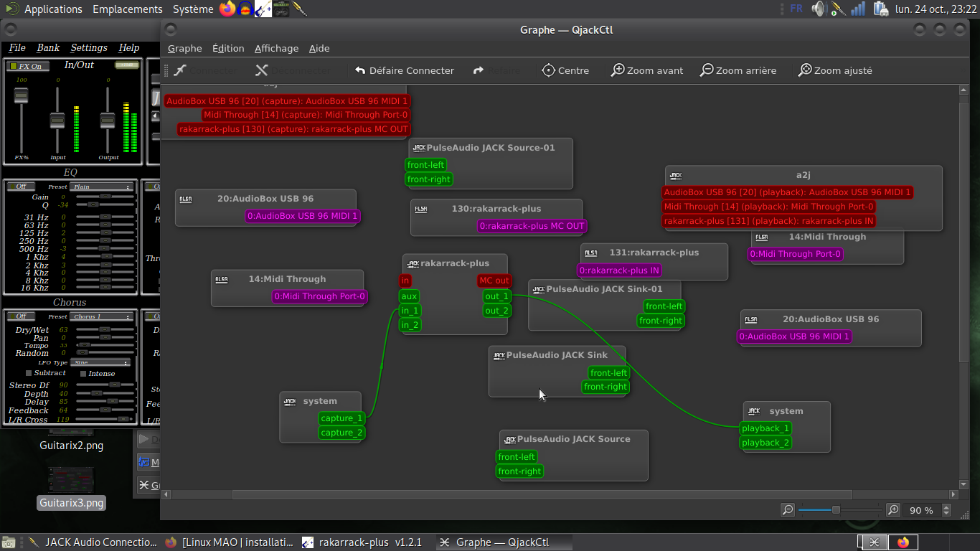Enable the Chorus Subtract checkbox

point(29,373)
